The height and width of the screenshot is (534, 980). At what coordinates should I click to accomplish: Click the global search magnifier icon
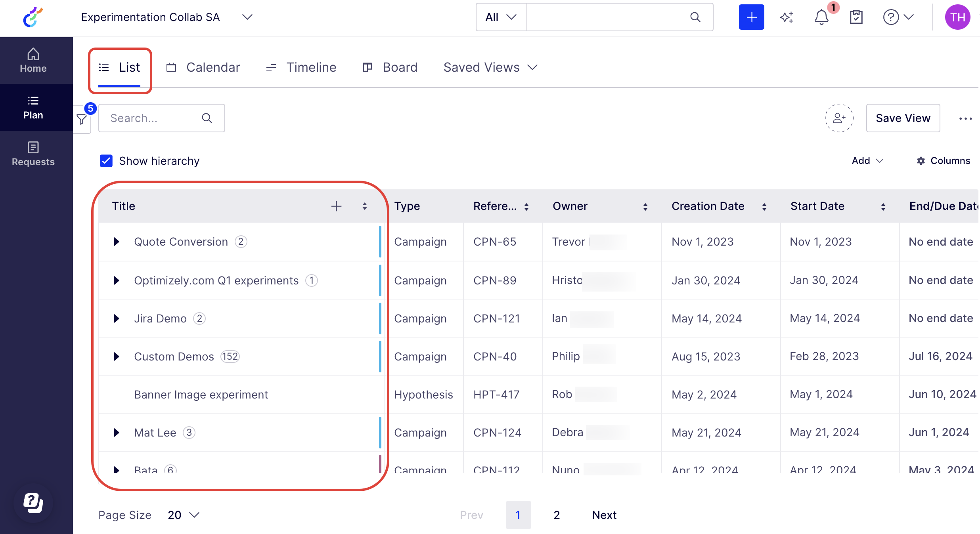(695, 17)
